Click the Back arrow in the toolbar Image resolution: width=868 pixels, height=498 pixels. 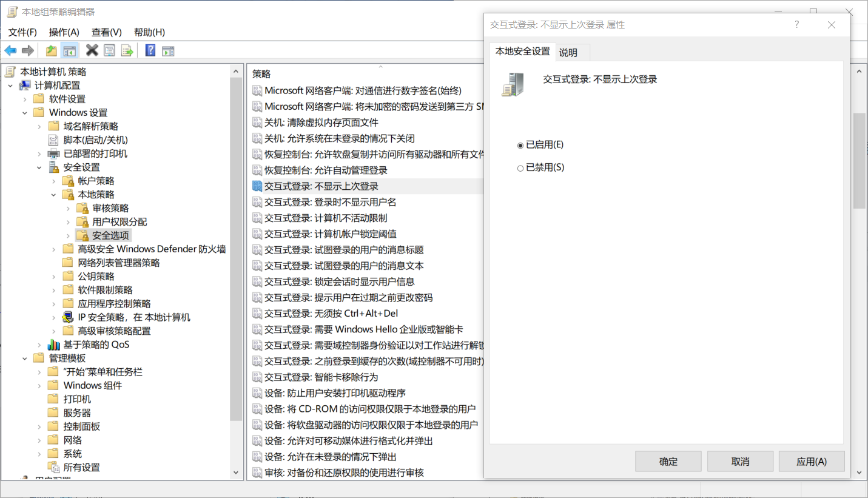point(11,50)
